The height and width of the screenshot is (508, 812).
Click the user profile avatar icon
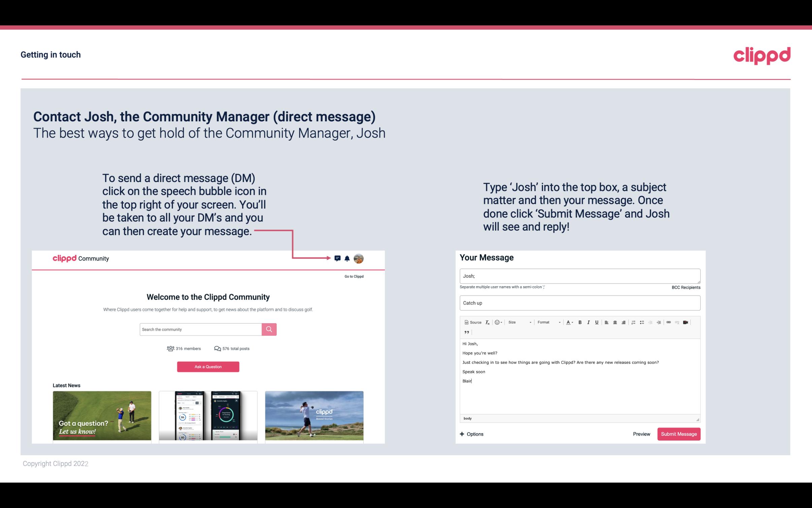[x=359, y=259]
